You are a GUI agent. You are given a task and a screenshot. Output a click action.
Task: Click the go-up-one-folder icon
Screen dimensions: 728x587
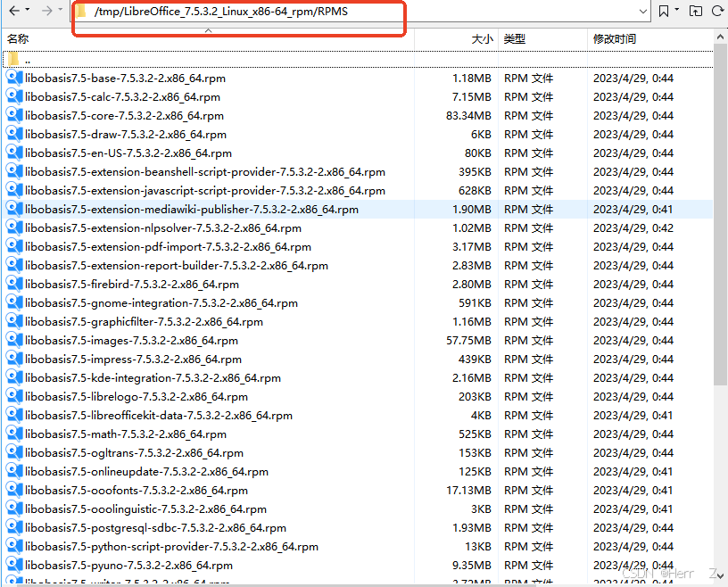coord(696,12)
